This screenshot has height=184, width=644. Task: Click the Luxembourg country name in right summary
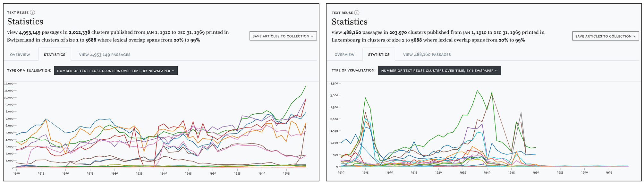point(346,40)
